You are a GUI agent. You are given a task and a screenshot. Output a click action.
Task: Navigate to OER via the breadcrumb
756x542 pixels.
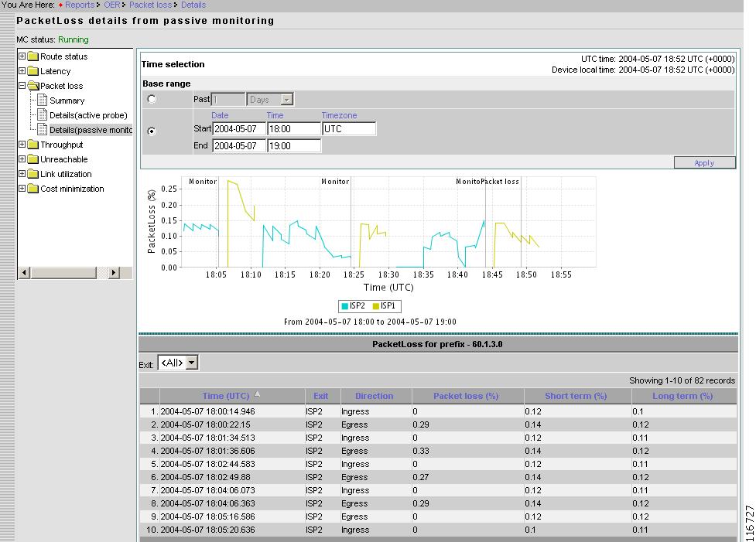(x=111, y=5)
